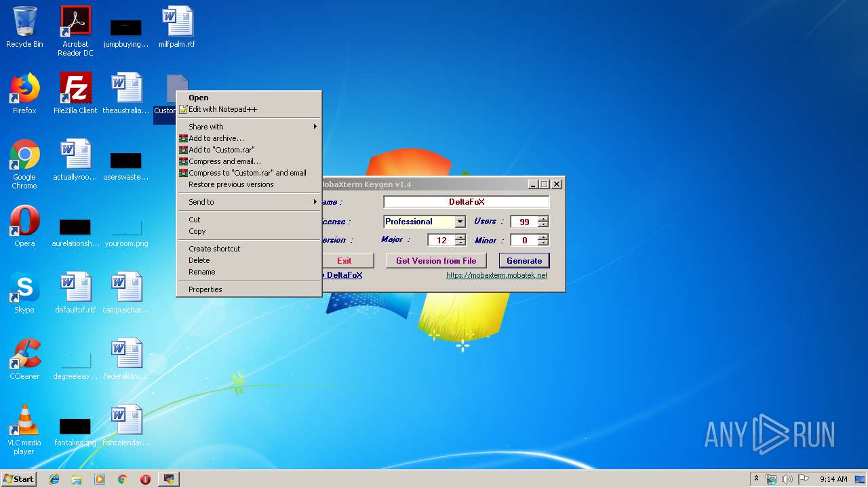This screenshot has height=488, width=868.
Task: Choose Restore previous versions
Action: click(x=249, y=184)
